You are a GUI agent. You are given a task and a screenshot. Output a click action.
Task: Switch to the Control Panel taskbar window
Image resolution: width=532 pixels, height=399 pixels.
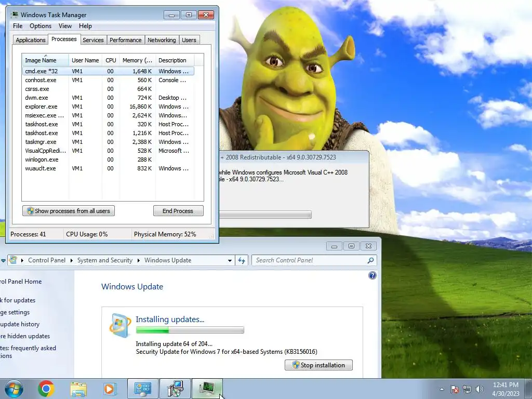point(143,389)
